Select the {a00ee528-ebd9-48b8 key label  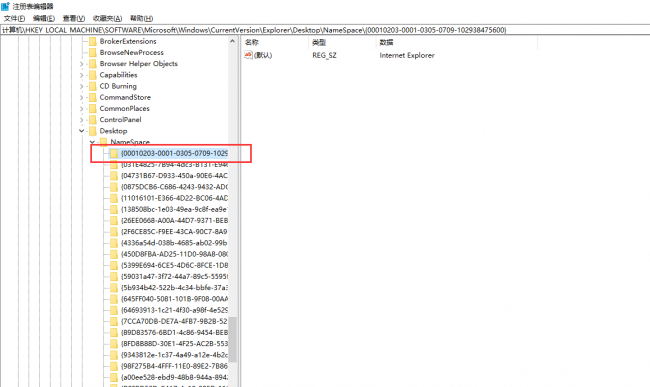click(174, 377)
